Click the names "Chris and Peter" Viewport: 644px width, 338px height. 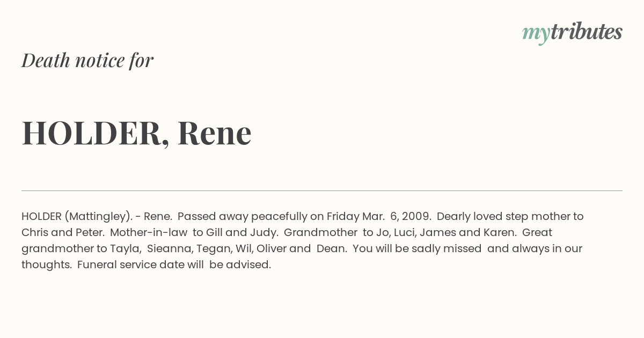point(63,233)
